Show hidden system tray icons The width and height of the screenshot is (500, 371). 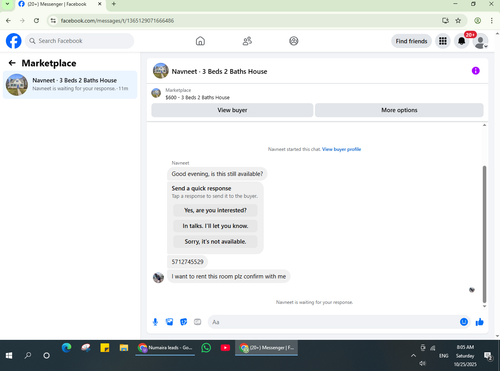click(413, 356)
